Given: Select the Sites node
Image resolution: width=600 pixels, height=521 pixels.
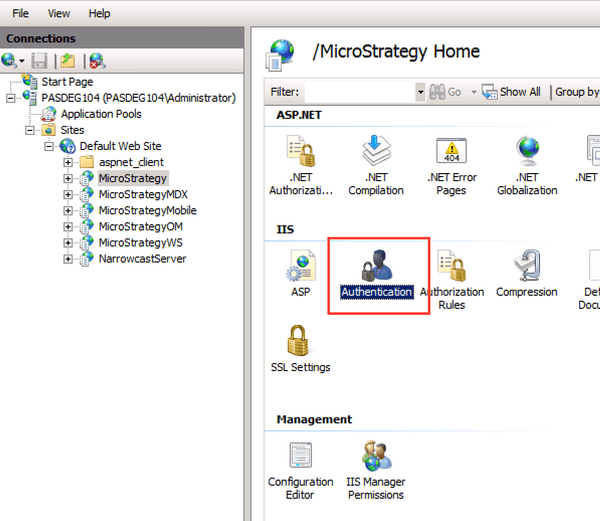Looking at the screenshot, I should click(72, 130).
